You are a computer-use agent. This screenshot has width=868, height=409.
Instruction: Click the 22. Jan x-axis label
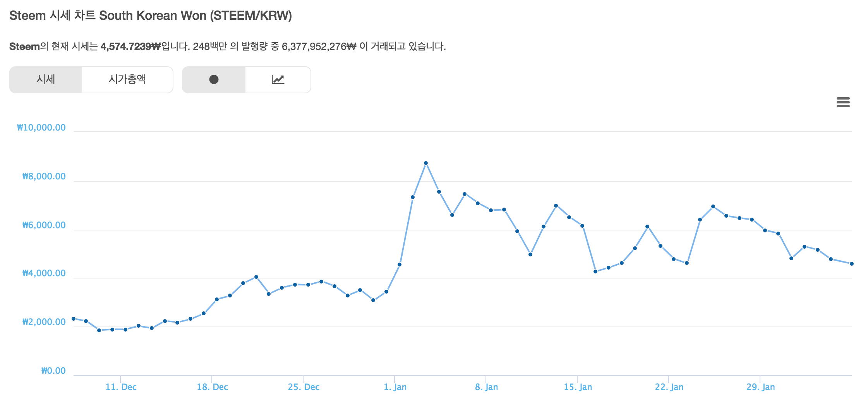669,387
